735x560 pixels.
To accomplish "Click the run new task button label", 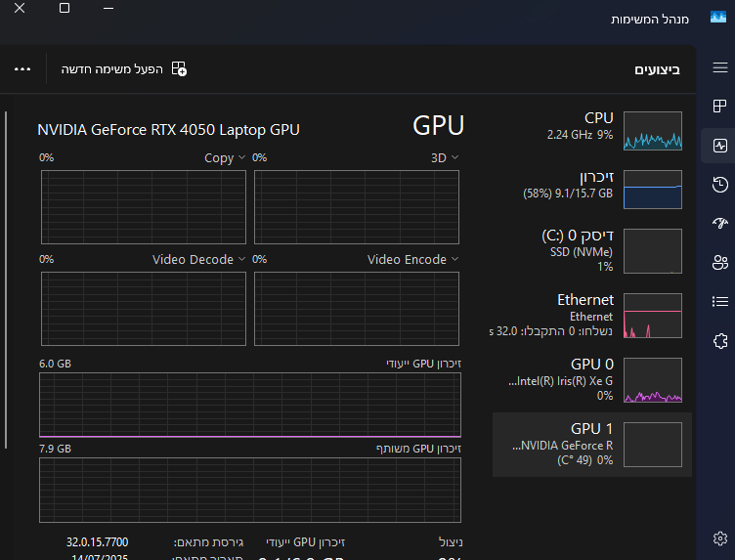I will pyautogui.click(x=112, y=69).
